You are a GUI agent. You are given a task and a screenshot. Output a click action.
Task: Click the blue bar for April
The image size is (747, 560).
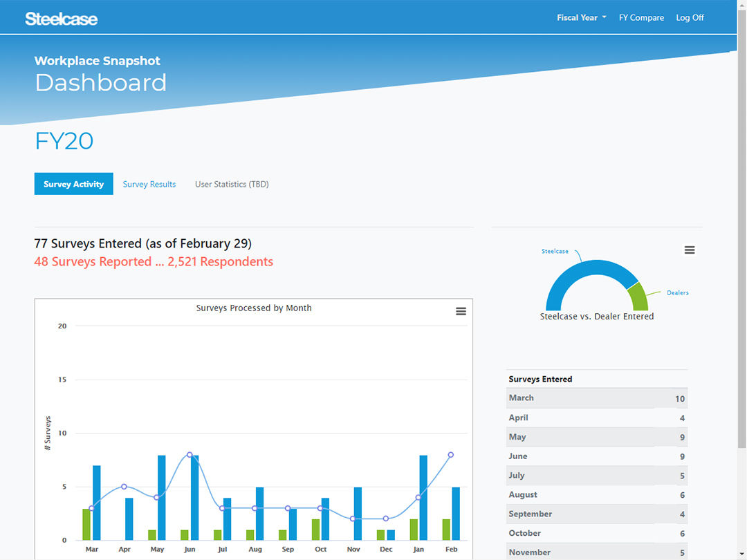click(129, 519)
